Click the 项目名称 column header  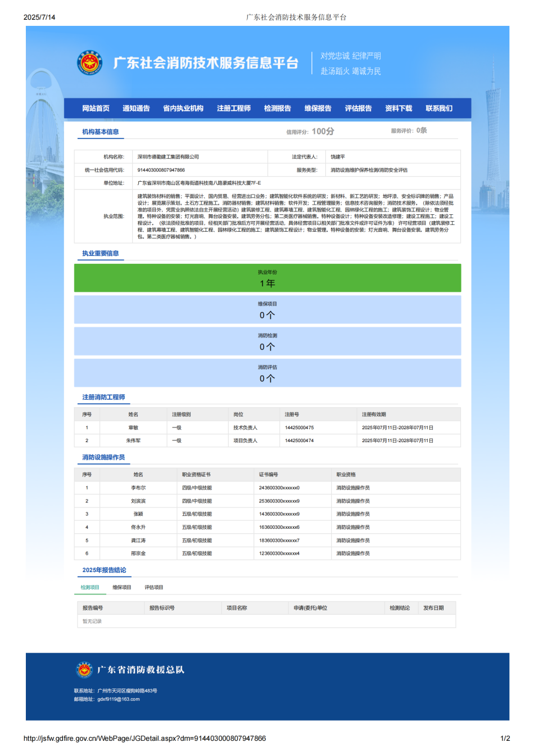tap(237, 607)
